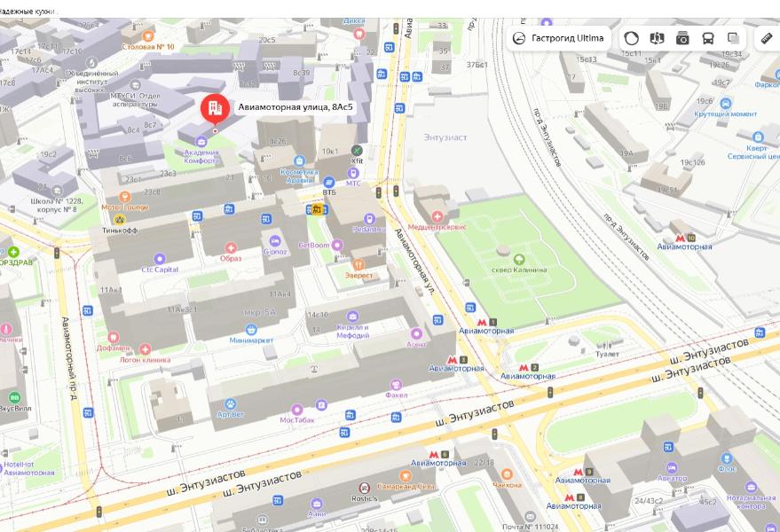Show photos layer with camera icon
780x532 pixels.
[x=682, y=38]
